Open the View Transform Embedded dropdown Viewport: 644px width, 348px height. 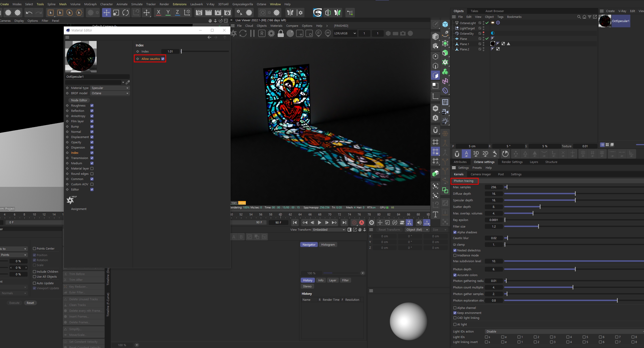pos(329,230)
